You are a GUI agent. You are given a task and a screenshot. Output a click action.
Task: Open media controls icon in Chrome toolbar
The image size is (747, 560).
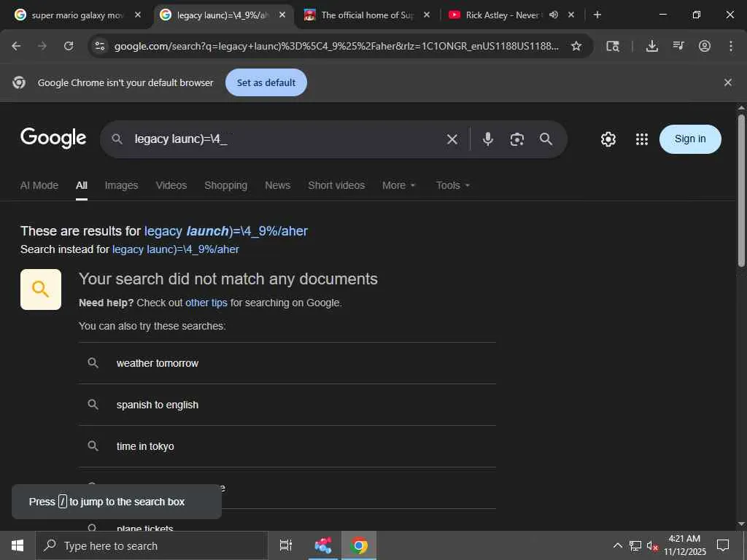tap(678, 46)
